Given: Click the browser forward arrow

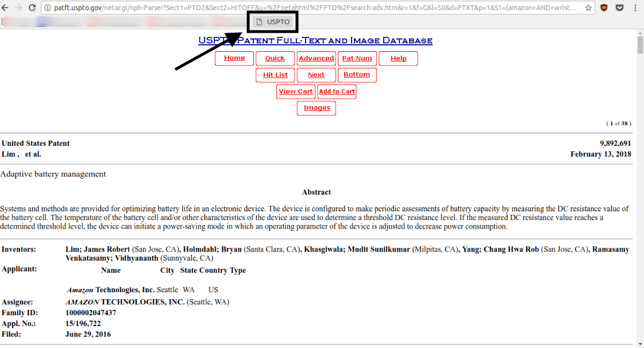Looking at the screenshot, I should click(x=18, y=8).
